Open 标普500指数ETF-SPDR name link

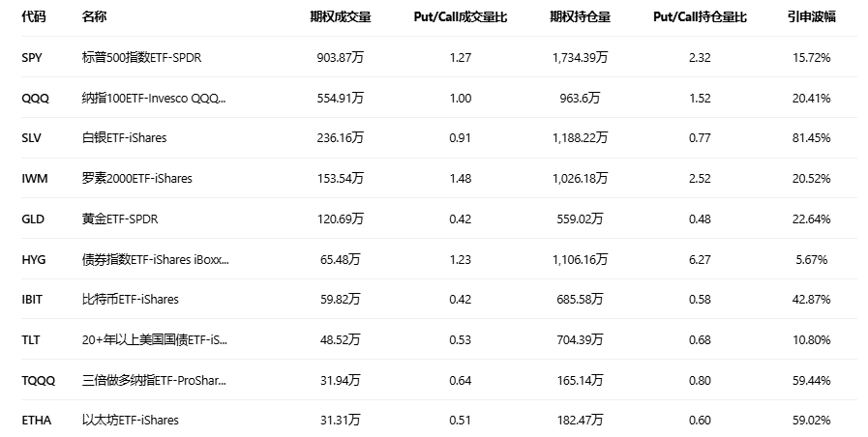(141, 58)
